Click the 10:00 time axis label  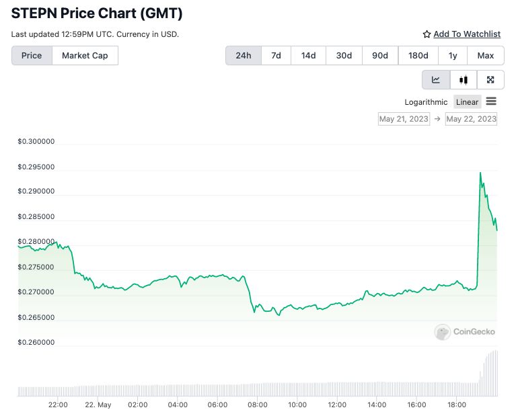297,405
